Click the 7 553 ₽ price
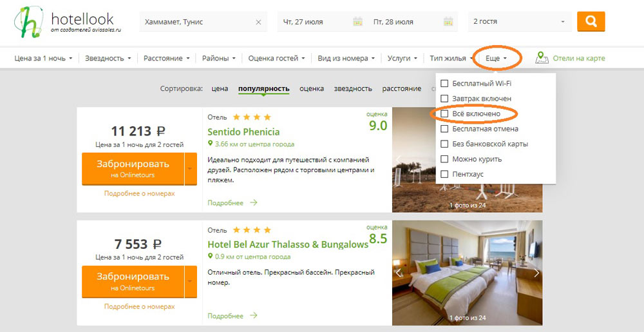Viewport: 644px width, 332px height. click(138, 244)
